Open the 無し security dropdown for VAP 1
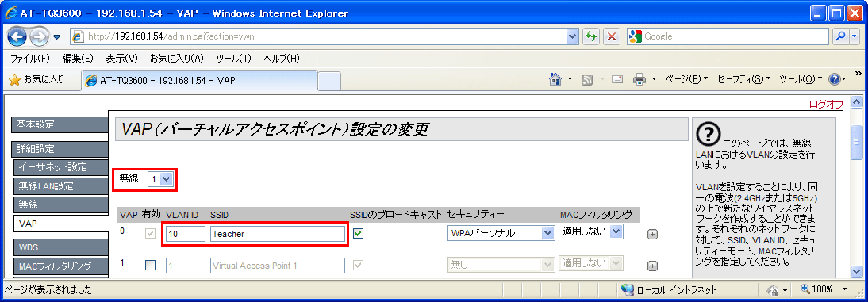 pos(501,266)
